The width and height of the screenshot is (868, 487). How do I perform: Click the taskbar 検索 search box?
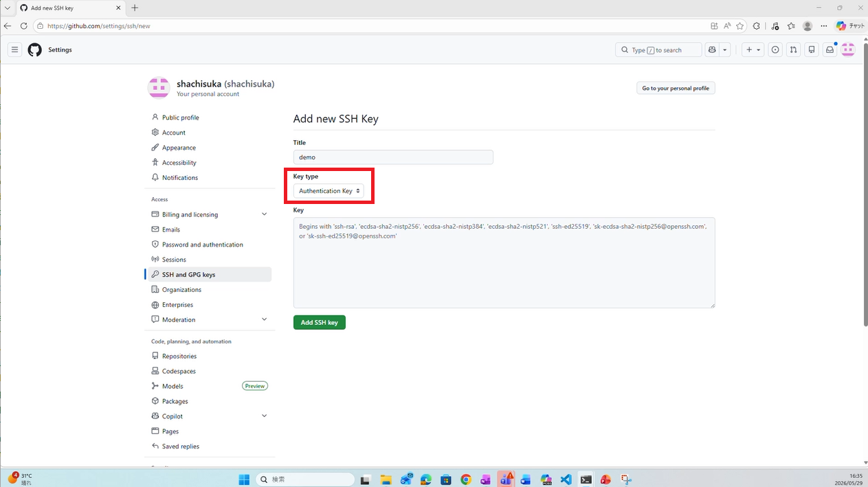coord(306,479)
